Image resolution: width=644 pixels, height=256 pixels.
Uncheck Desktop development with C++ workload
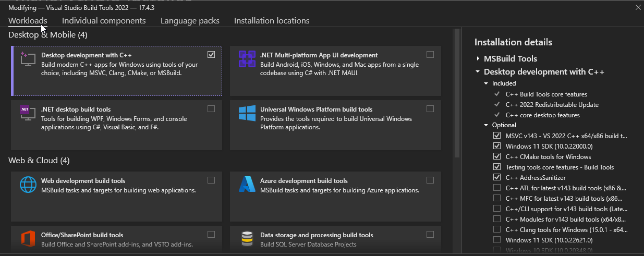point(211,54)
